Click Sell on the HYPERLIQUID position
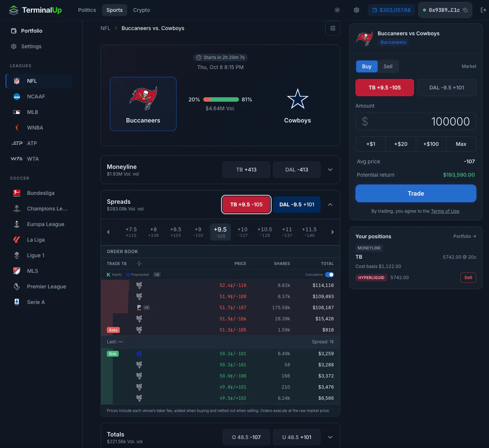The height and width of the screenshot is (448, 489). 468,278
